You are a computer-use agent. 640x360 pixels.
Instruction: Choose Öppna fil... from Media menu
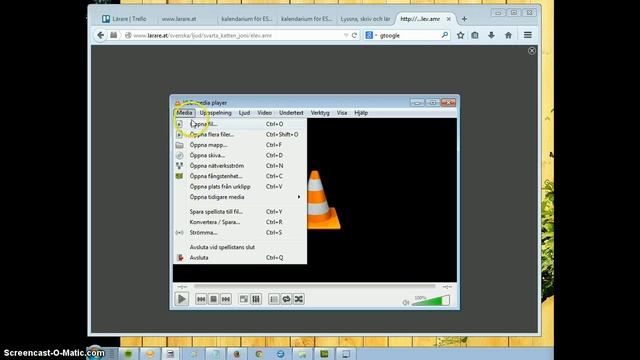(240, 124)
